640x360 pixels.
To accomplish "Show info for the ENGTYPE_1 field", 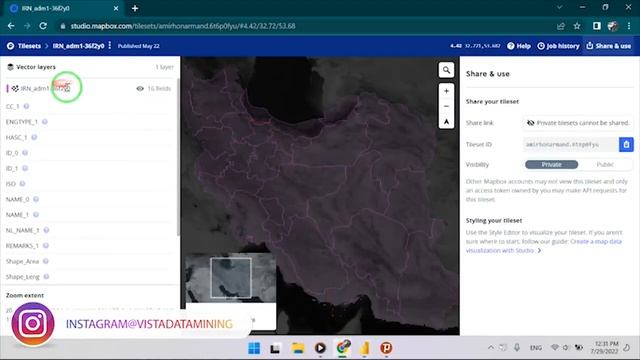I will (x=45, y=122).
